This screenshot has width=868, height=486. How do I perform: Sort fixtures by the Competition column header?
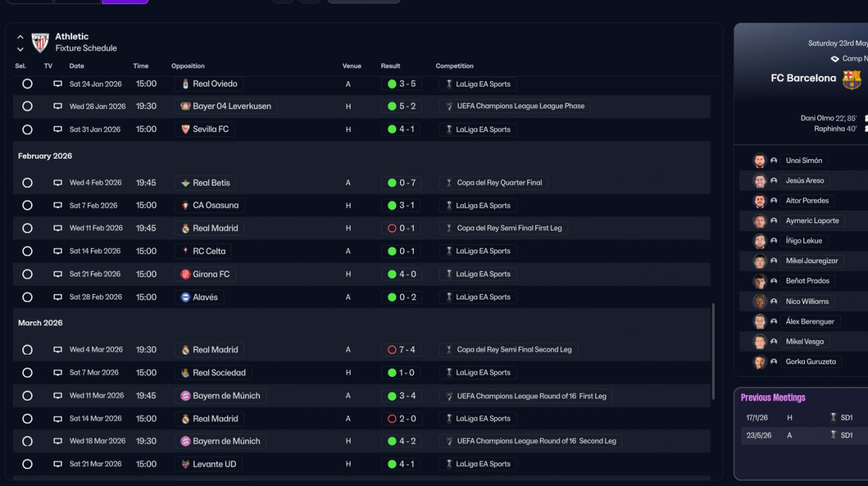coord(454,66)
